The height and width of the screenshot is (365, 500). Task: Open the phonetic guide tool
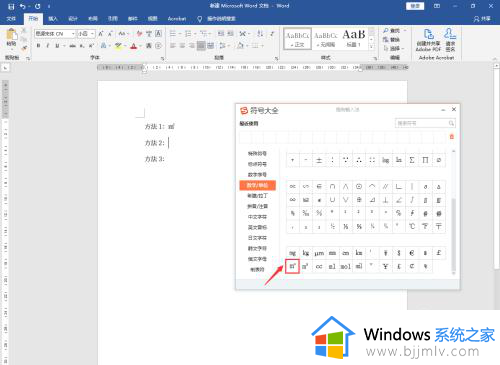tap(149, 34)
